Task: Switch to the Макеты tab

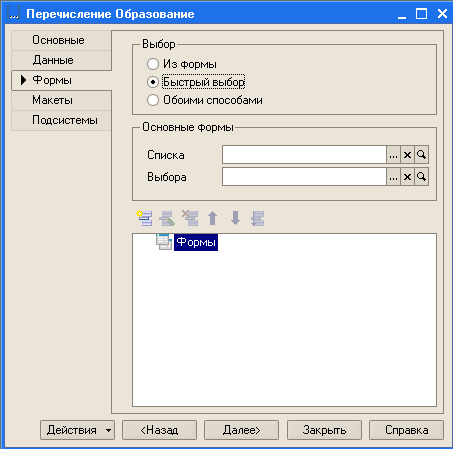Action: pyautogui.click(x=61, y=100)
